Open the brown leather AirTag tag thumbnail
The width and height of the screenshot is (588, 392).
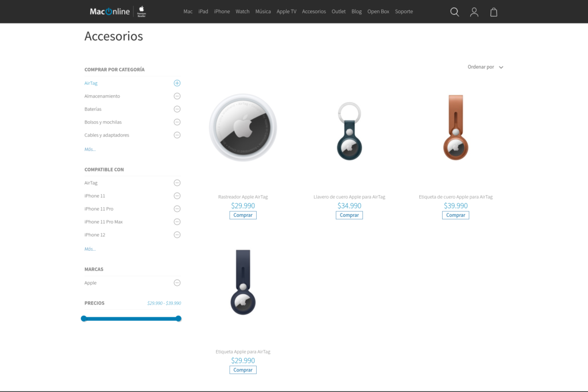[455, 127]
